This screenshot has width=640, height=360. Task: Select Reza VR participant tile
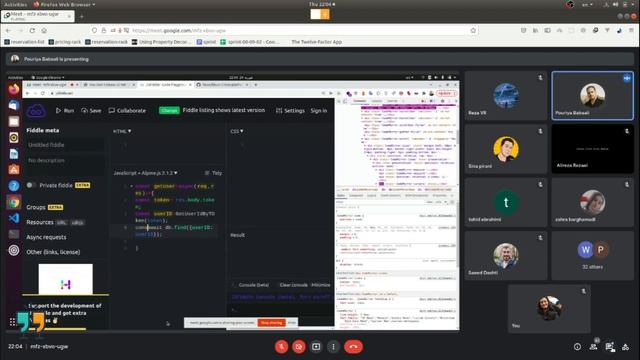(506, 96)
